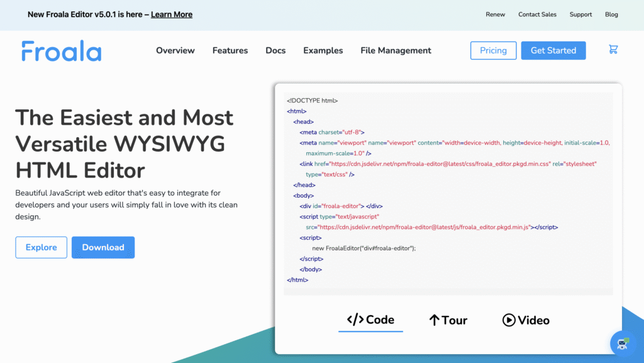Click the DOCTYPE html code line
The width and height of the screenshot is (644, 363).
312,101
